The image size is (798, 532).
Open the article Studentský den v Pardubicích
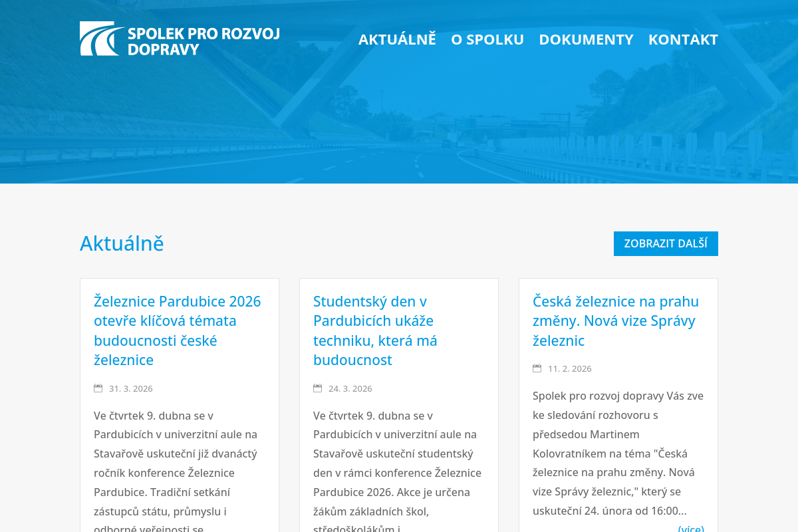pos(376,331)
